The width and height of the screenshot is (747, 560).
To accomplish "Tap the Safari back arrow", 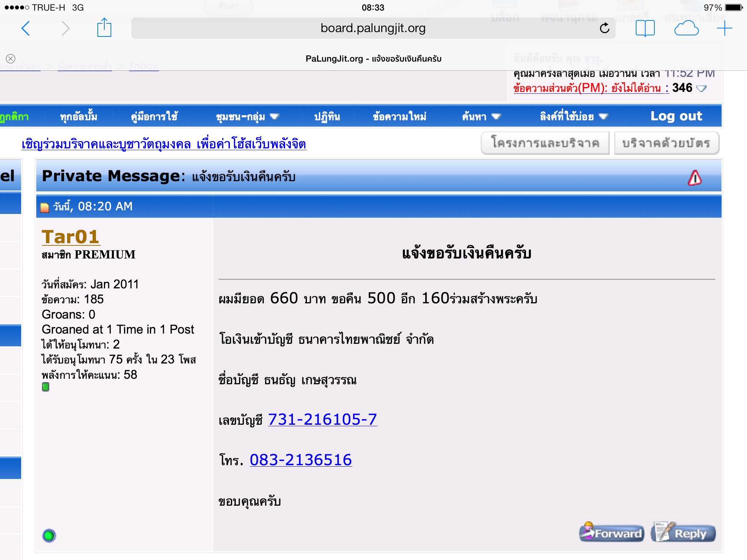I will tap(26, 28).
